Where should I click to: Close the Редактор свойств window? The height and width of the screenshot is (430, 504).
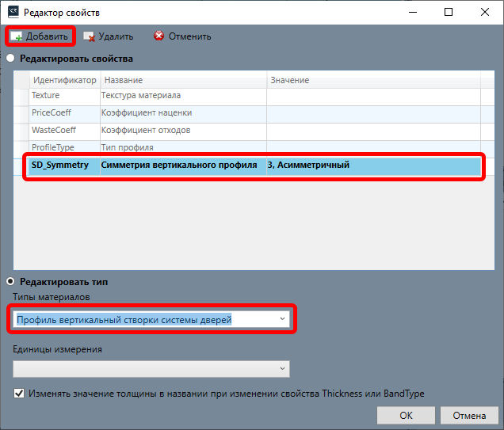click(x=485, y=12)
